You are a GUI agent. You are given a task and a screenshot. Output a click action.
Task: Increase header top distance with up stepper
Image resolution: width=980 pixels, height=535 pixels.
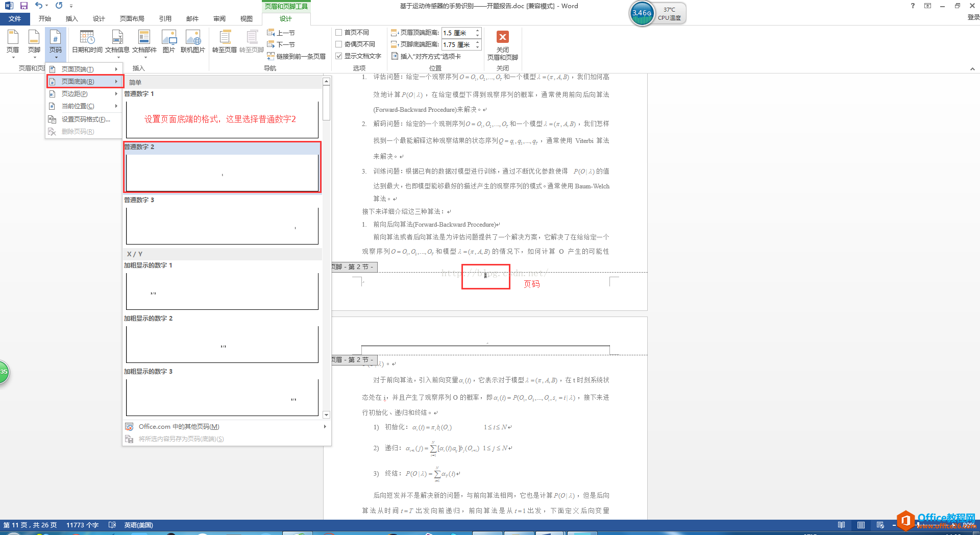[478, 30]
